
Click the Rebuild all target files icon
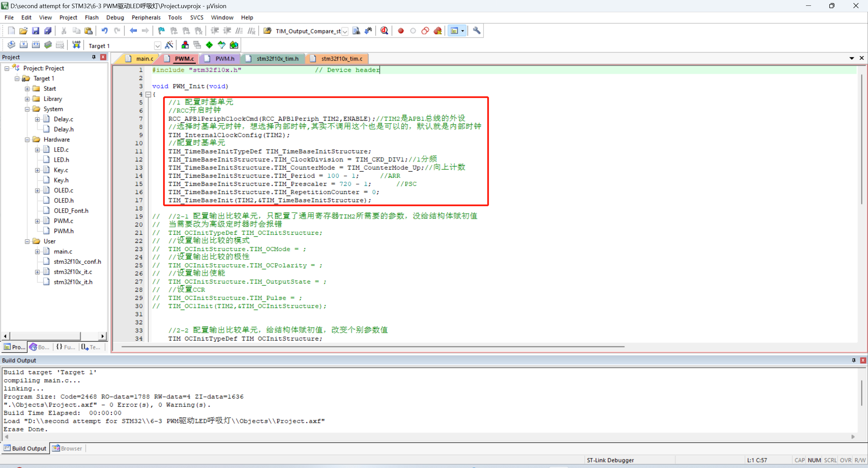tap(36, 45)
